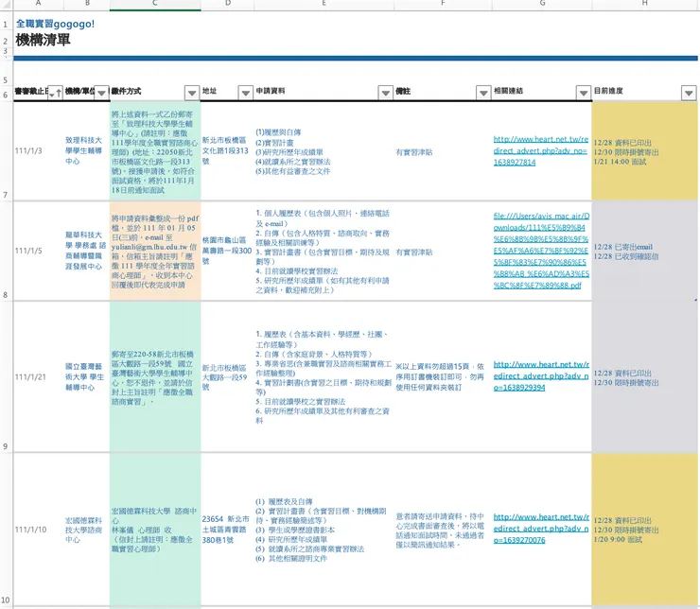Select the note cell 意者請寄送申請資料
The image size is (700, 609).
443,530
